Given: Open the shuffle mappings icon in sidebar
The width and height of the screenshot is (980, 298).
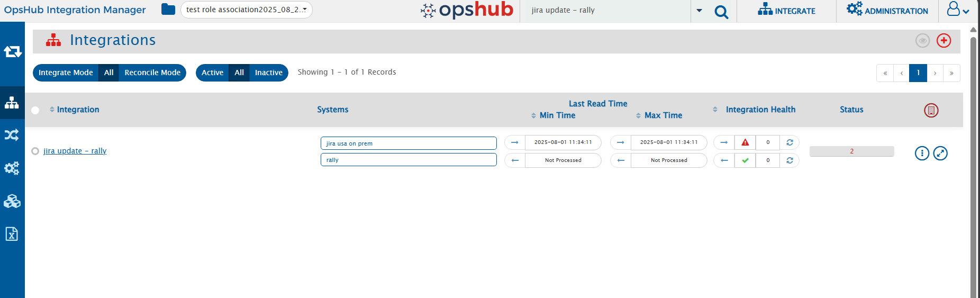Looking at the screenshot, I should click(12, 135).
